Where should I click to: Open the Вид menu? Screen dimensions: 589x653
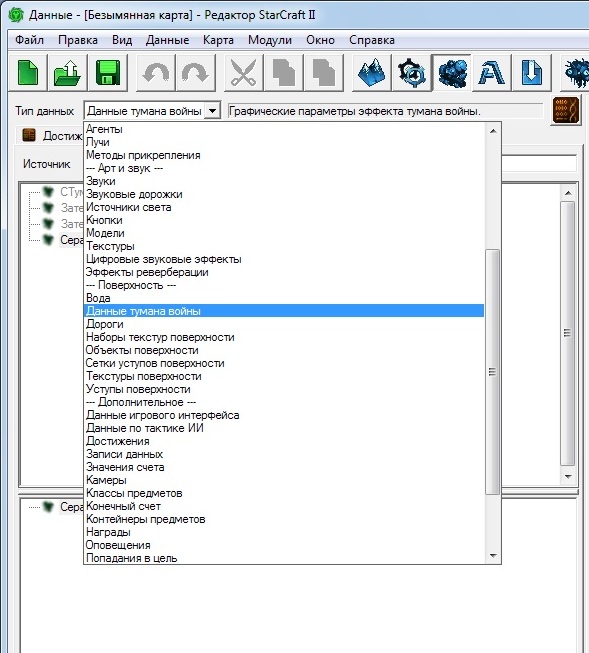(x=122, y=40)
